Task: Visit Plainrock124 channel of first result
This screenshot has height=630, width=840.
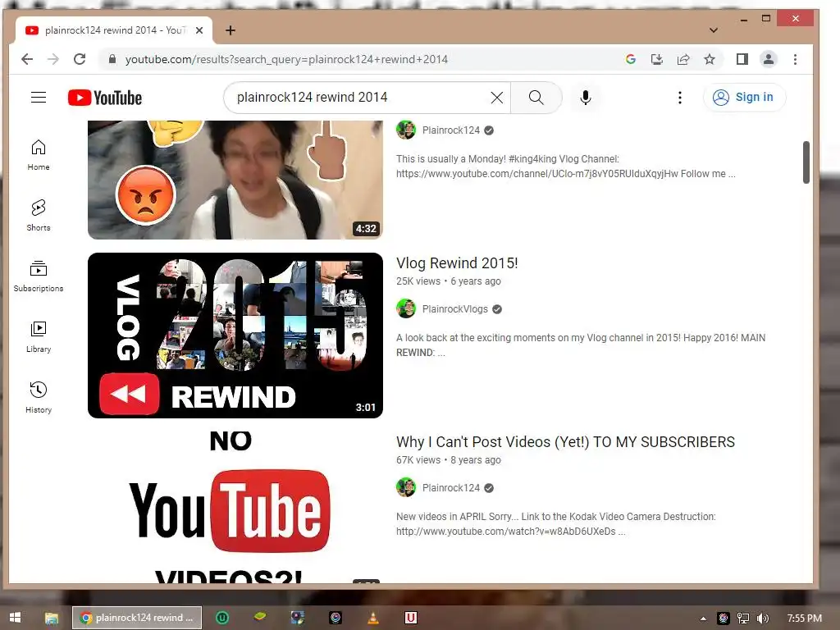Action: (450, 130)
